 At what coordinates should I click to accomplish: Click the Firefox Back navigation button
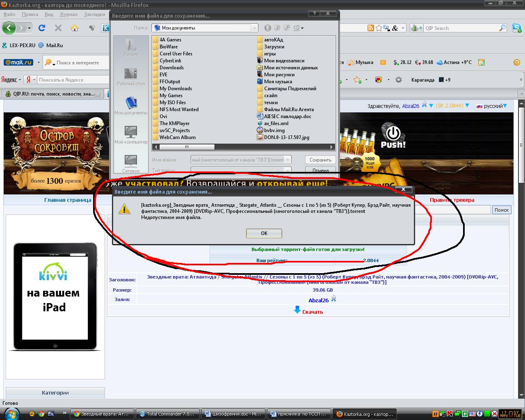click(9, 28)
